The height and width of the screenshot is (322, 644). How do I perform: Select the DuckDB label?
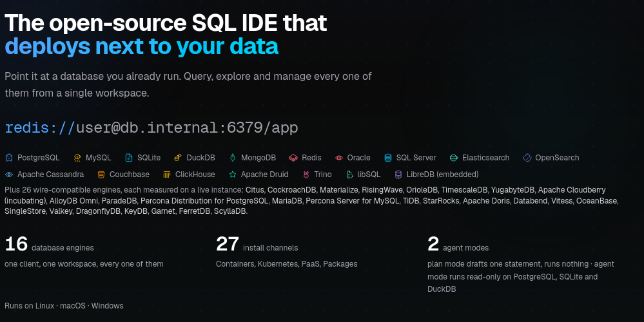201,158
